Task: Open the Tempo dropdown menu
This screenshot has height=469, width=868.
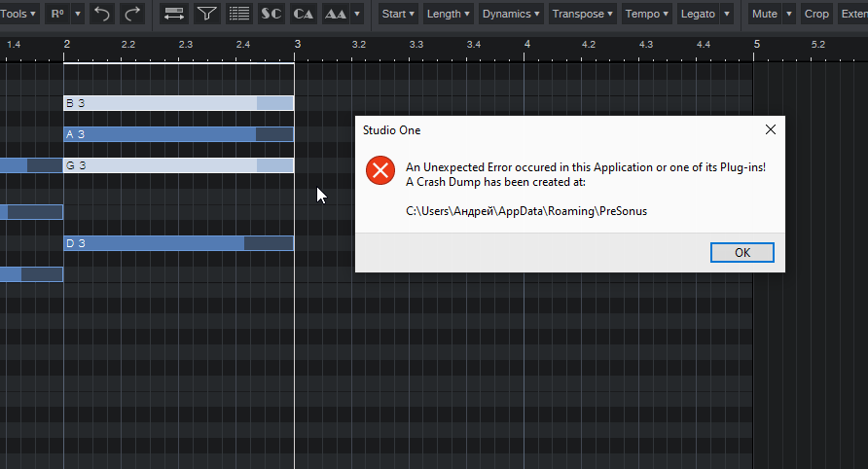Action: pos(646,14)
